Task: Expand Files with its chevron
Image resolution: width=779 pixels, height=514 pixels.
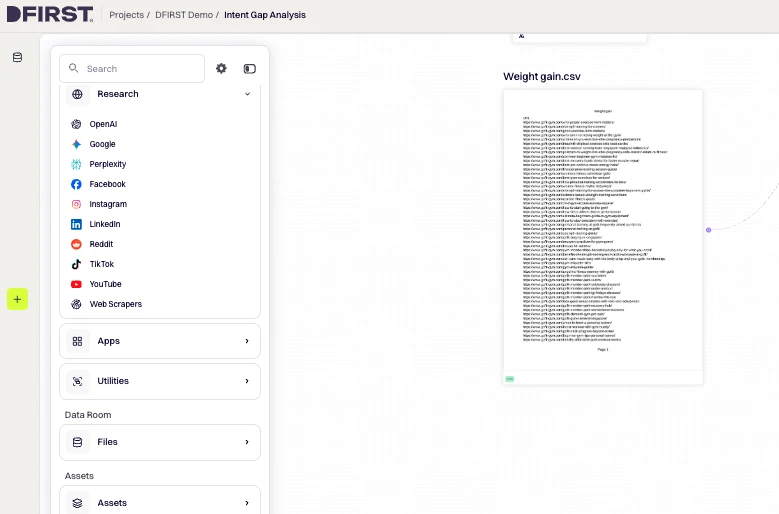Action: coord(247,442)
